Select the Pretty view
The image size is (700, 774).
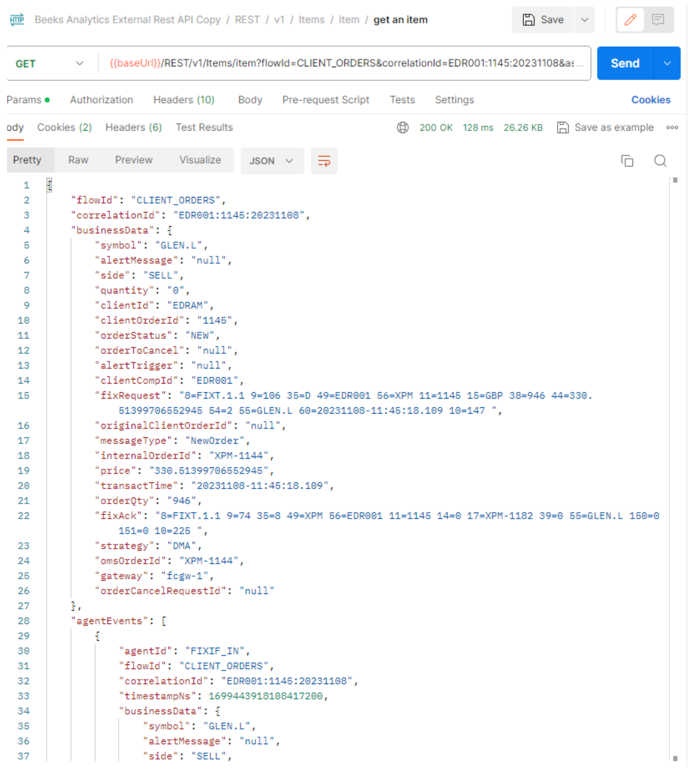point(27,160)
